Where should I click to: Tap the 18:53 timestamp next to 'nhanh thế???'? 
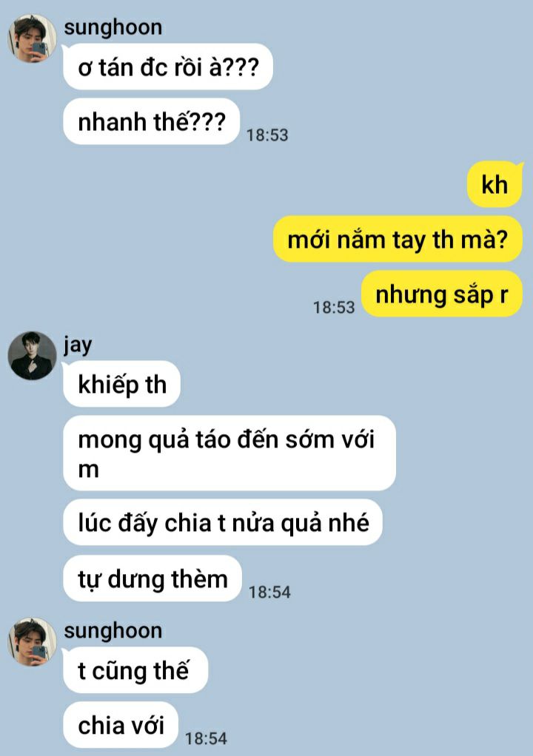[x=267, y=135]
